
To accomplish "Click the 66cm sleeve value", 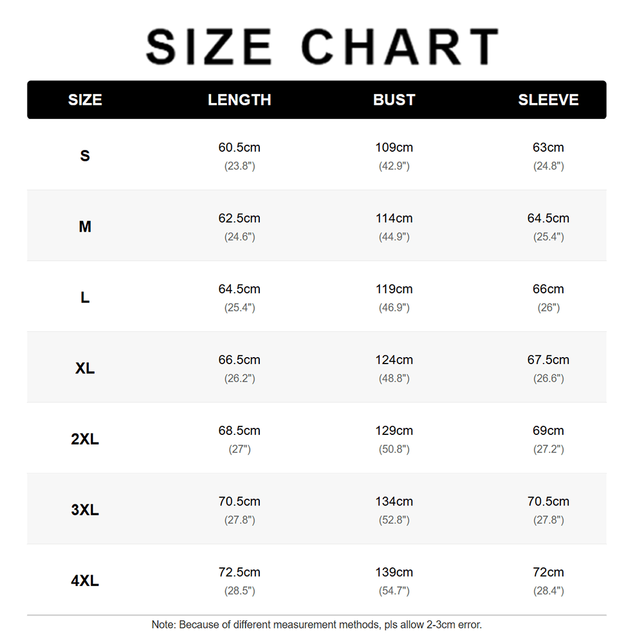I will click(548, 289).
